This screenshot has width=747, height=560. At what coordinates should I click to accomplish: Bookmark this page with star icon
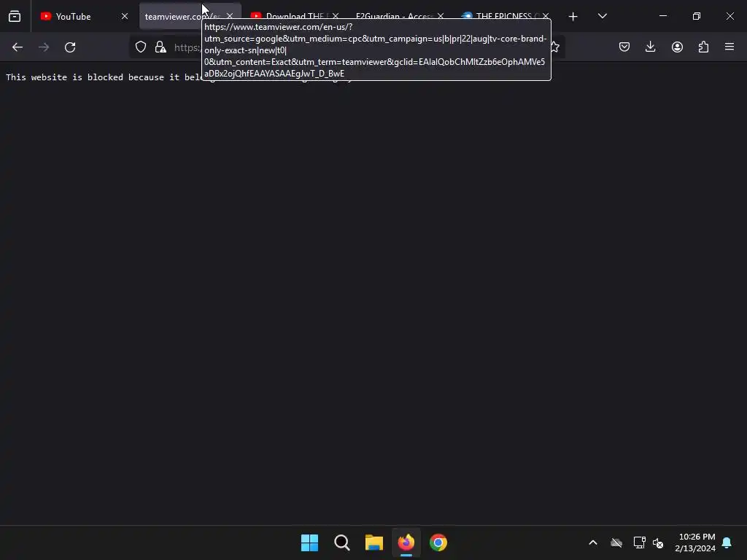(555, 47)
